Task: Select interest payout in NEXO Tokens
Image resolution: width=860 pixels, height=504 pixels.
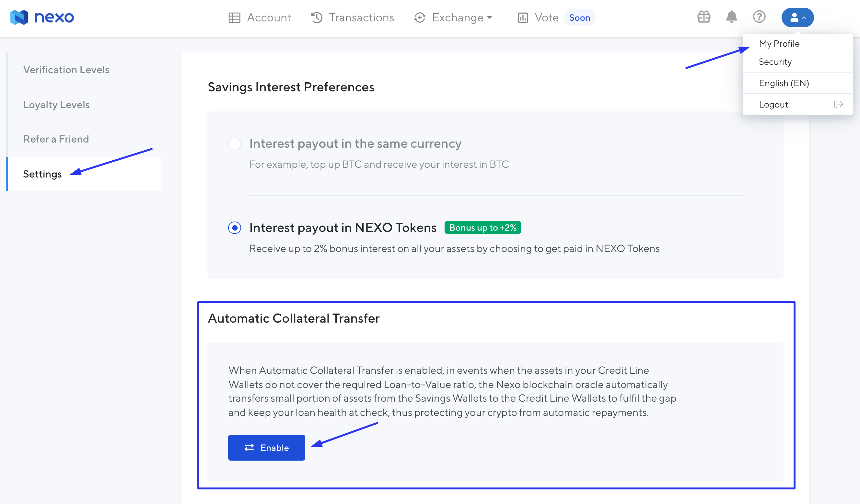Action: [x=235, y=228]
